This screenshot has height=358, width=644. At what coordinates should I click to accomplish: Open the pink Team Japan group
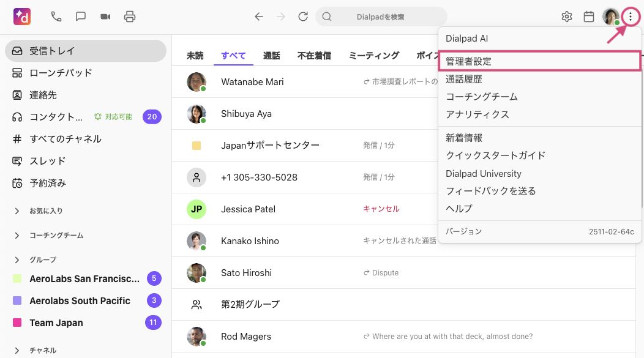pos(56,323)
